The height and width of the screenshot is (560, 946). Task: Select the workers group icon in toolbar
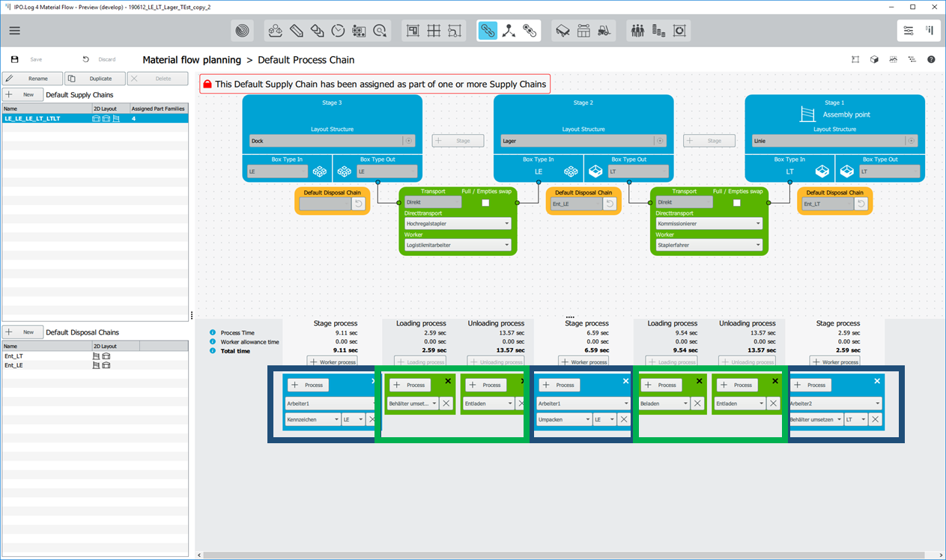(x=636, y=31)
